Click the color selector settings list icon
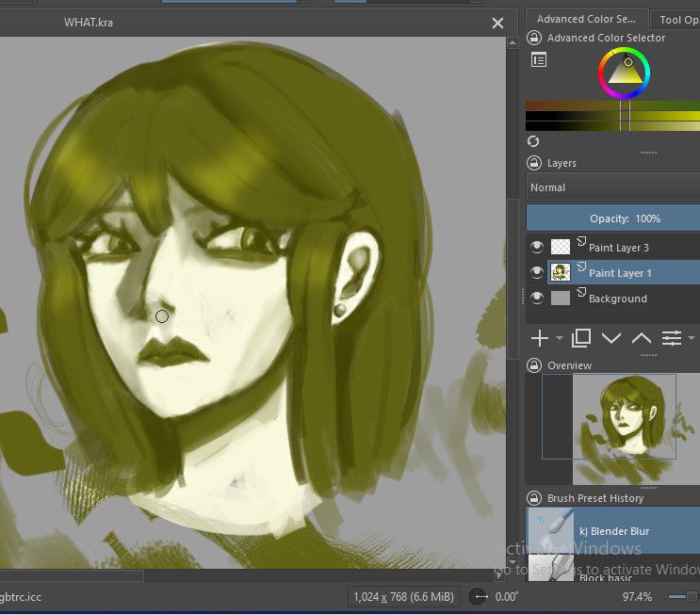Viewport: 700px width, 614px height. click(x=539, y=60)
